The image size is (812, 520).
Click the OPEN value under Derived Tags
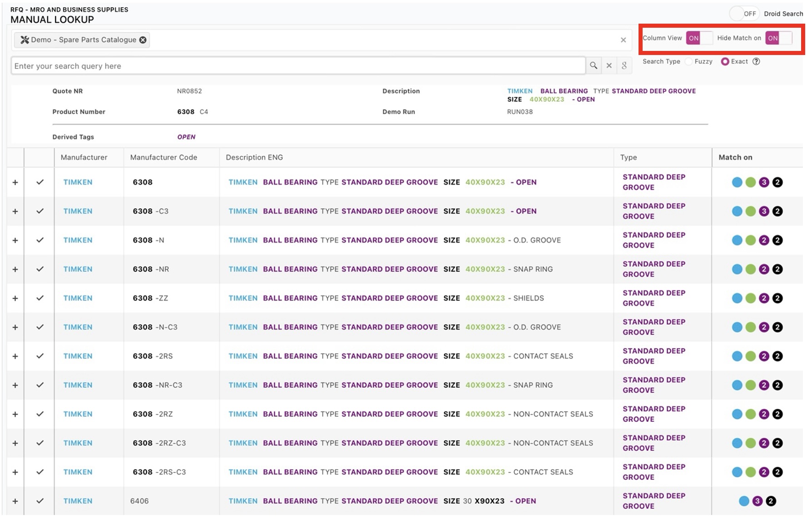point(186,137)
